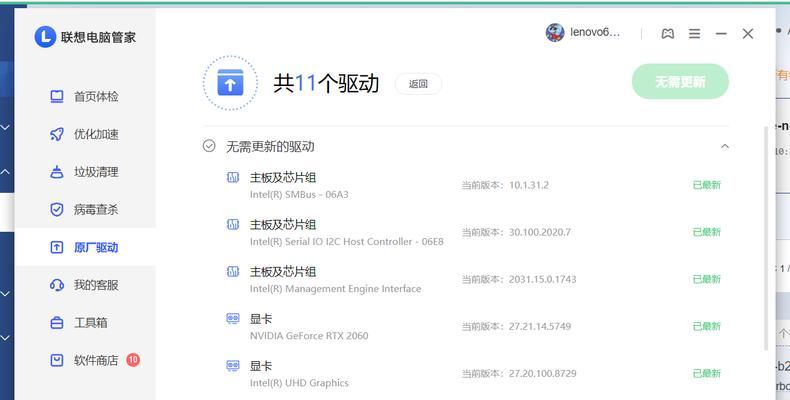The width and height of the screenshot is (790, 400).
Task: Select the NVIDIA GeForce RTX 2060 text
Action: (x=309, y=336)
